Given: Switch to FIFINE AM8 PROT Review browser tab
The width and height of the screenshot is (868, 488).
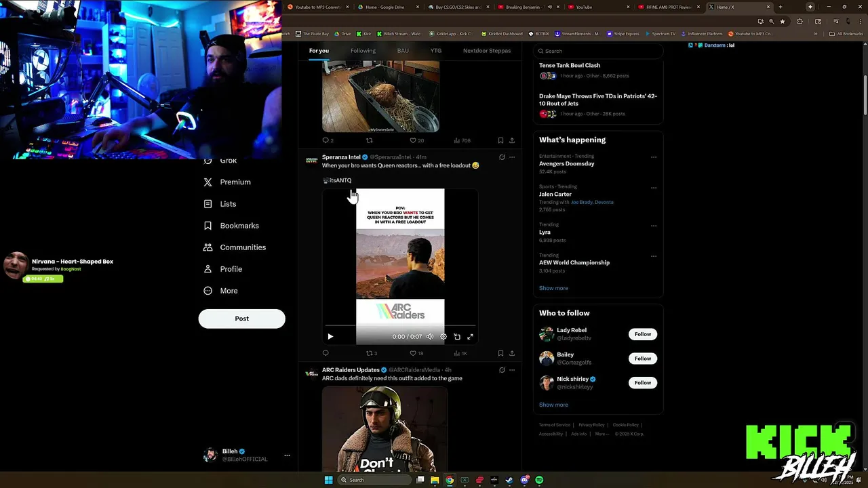Looking at the screenshot, I should 669,7.
